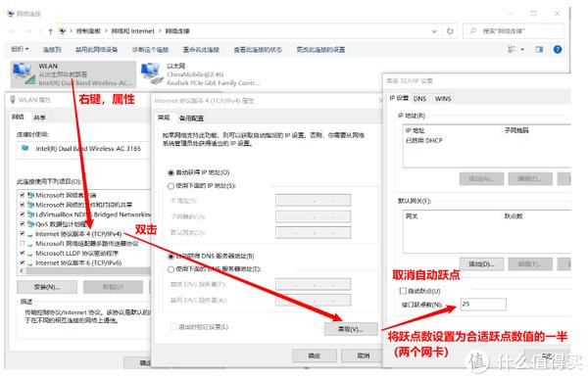Switch to the DNS tab

[419, 99]
